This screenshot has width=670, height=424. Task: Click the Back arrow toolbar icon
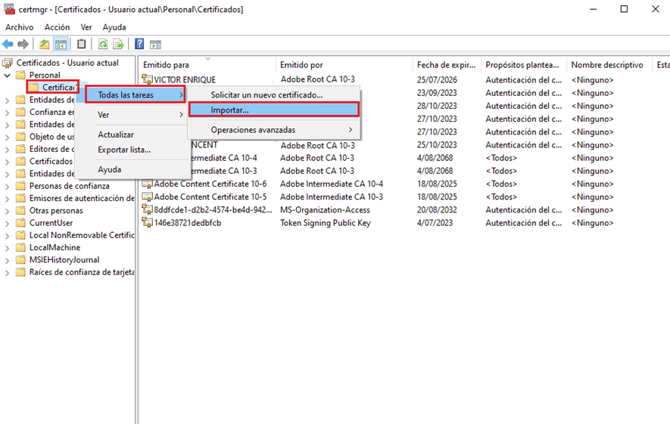pos(8,44)
